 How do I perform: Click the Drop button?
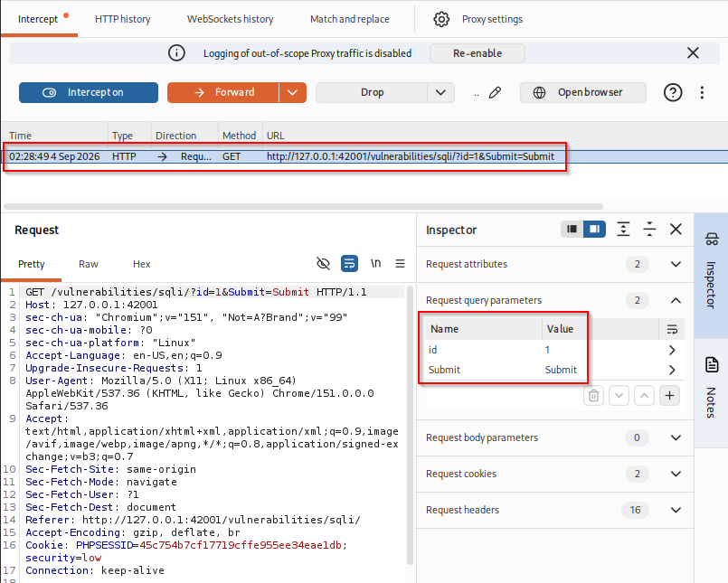pyautogui.click(x=372, y=92)
